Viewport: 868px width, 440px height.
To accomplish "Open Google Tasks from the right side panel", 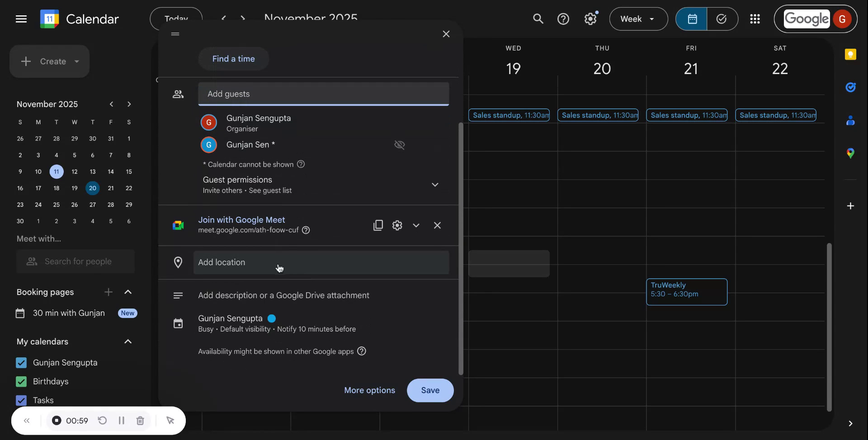I will (851, 87).
